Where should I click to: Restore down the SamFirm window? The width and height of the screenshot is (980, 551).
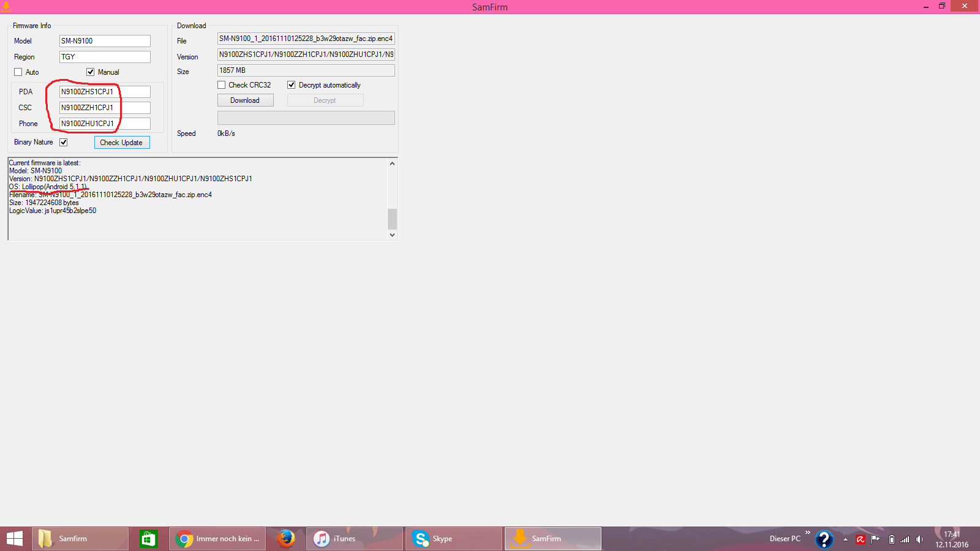coord(942,6)
